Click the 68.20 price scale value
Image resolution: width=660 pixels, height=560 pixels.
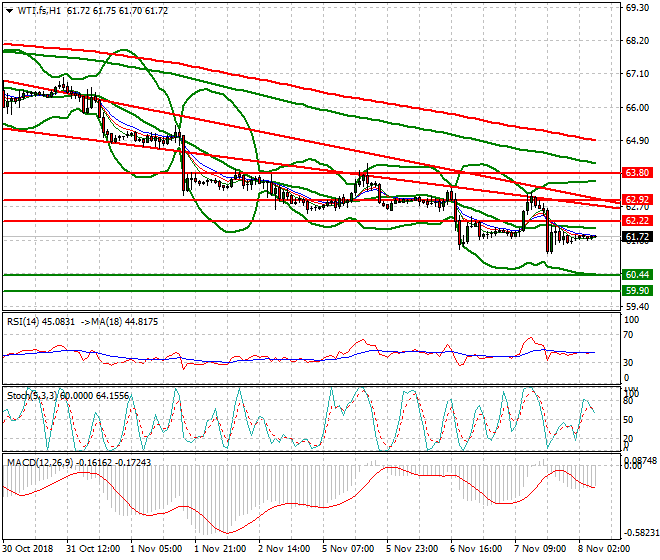pos(637,41)
